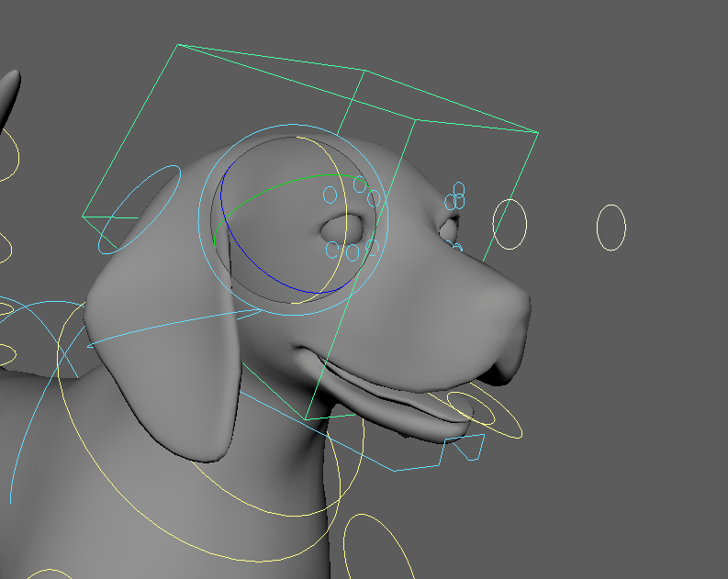Screen dimensions: 728x579
Task: Select the cyan circle cluster above the far eye
Action: (455, 195)
